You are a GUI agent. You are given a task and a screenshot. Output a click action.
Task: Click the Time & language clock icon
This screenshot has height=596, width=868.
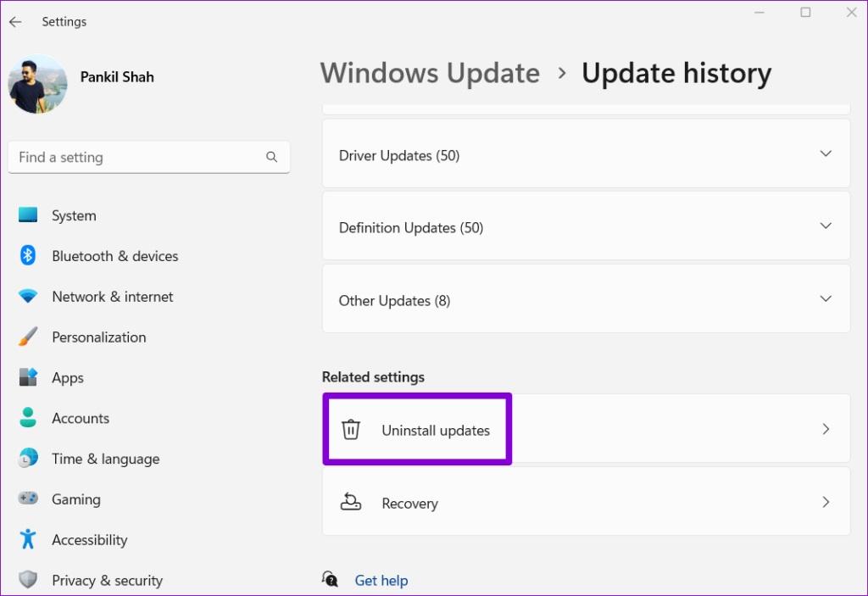pos(28,458)
